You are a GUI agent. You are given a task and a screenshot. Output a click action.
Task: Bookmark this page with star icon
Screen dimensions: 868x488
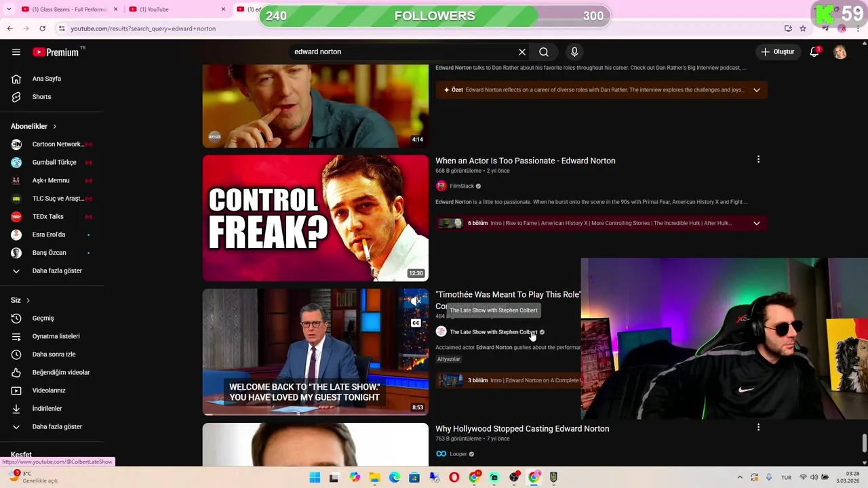(803, 28)
